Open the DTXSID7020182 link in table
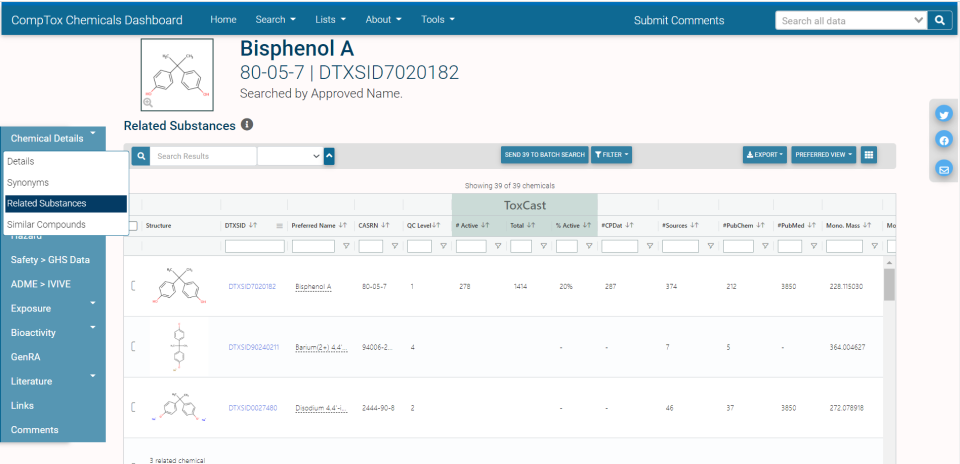The width and height of the screenshot is (960, 464). 252,287
